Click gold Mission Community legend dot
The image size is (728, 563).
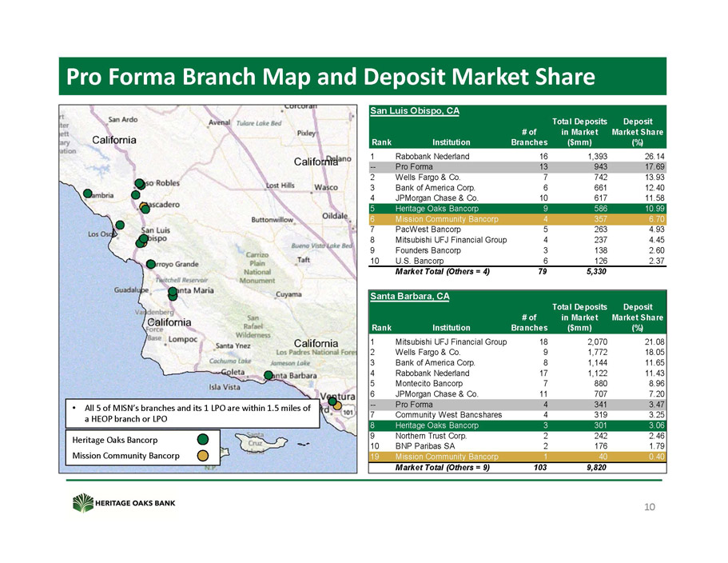click(203, 456)
